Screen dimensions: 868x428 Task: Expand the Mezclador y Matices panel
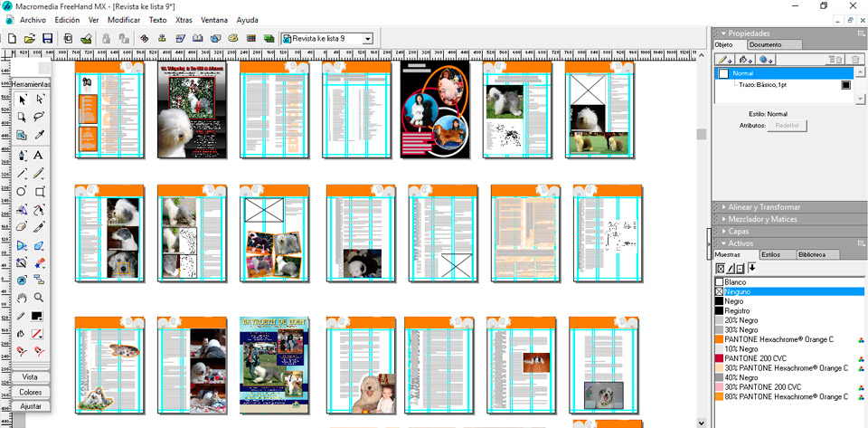[762, 219]
